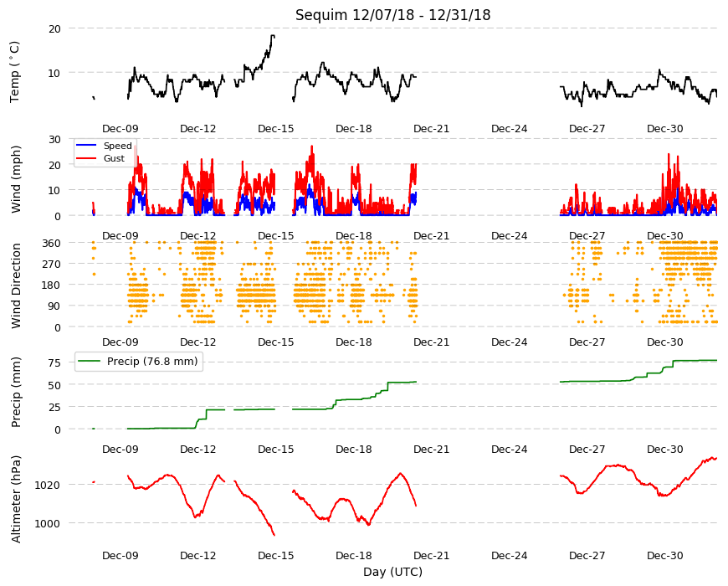Click the Wind Direction axis label
Image resolution: width=728 pixels, height=586 pixels.
(x=16, y=286)
